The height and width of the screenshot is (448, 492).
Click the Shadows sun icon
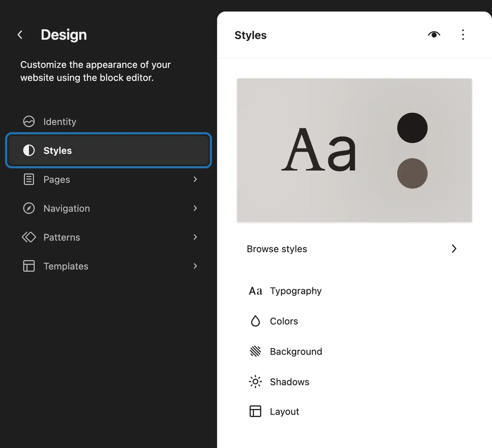tap(255, 382)
